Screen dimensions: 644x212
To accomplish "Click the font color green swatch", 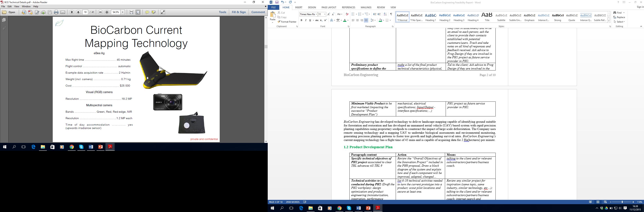I will (x=345, y=20).
